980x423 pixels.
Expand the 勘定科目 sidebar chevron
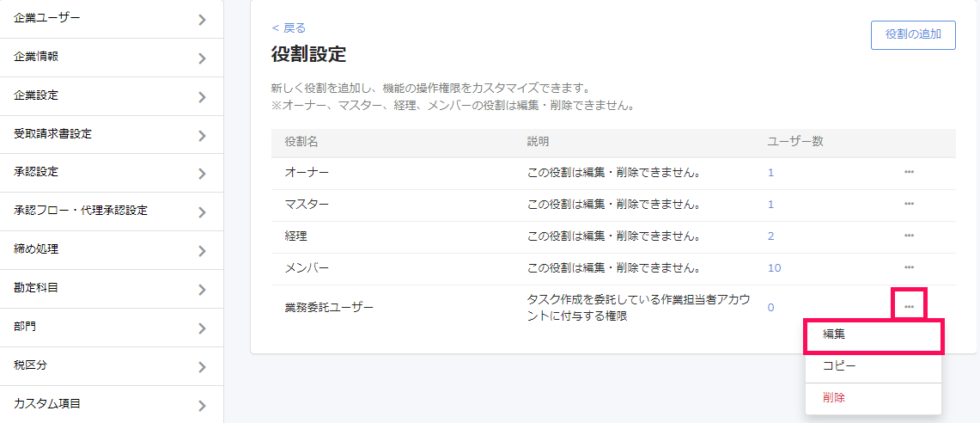[201, 290]
